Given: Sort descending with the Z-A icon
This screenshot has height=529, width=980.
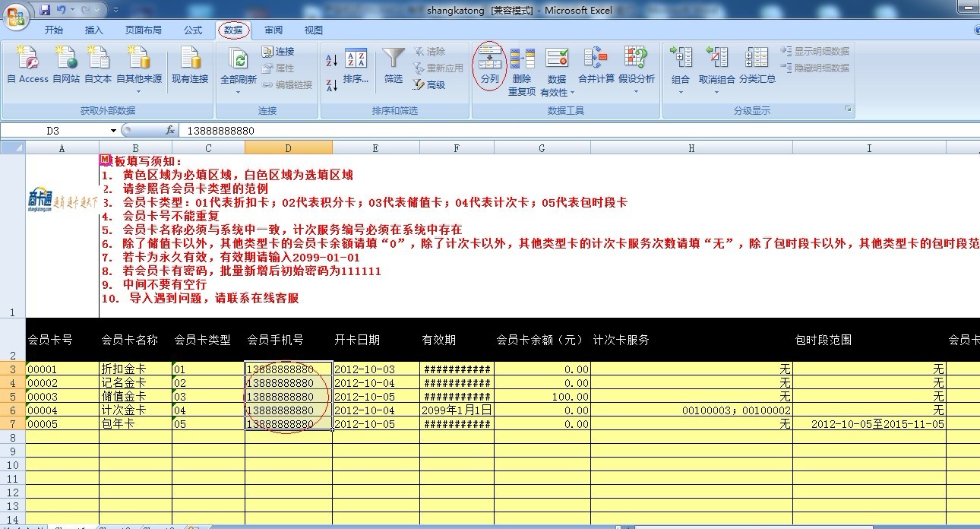Looking at the screenshot, I should [x=331, y=85].
